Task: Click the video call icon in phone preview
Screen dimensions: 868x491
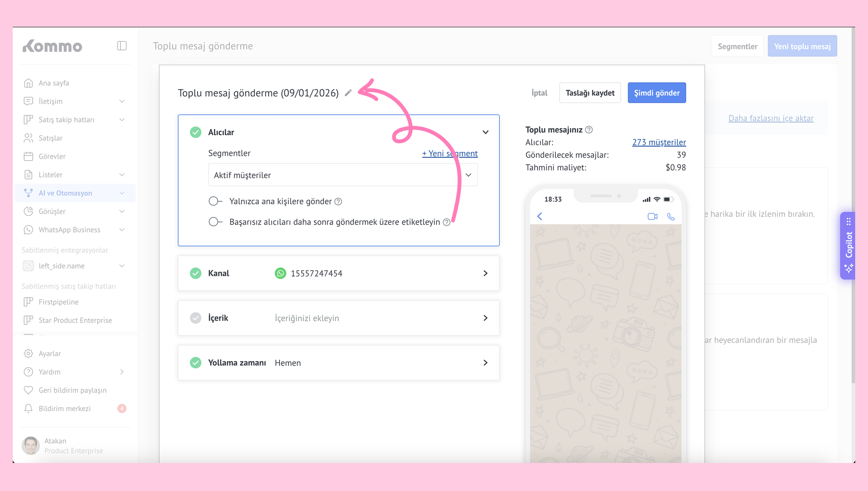Action: (652, 216)
